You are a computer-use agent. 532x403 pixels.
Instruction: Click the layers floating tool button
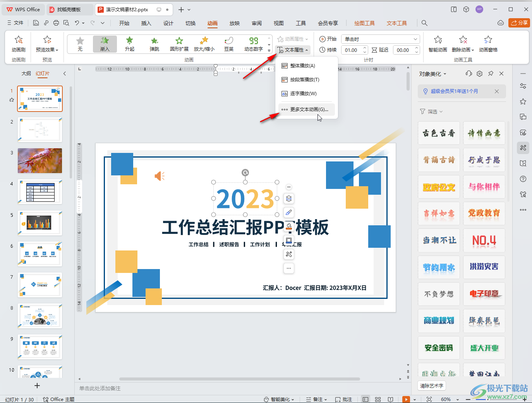[289, 199]
